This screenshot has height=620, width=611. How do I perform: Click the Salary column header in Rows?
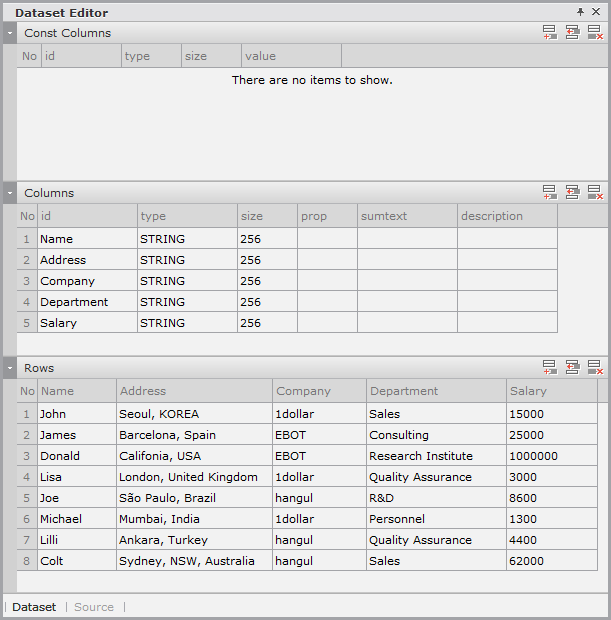coord(551,391)
